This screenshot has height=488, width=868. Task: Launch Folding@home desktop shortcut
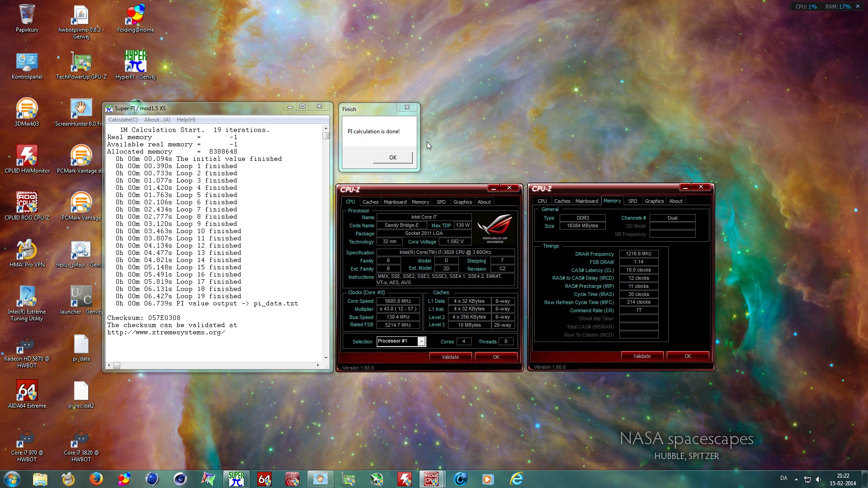tap(136, 18)
